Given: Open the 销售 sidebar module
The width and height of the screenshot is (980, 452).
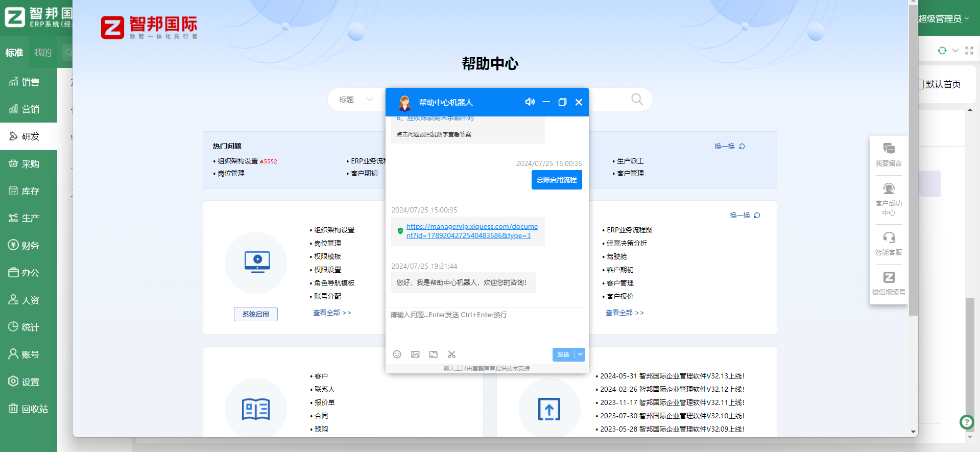Looking at the screenshot, I should 29,82.
